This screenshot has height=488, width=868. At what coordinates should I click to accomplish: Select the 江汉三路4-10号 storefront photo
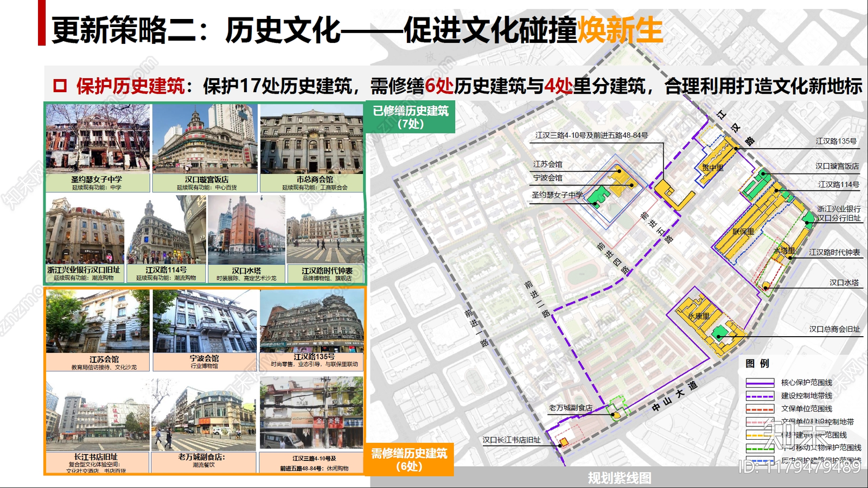pyautogui.click(x=311, y=413)
